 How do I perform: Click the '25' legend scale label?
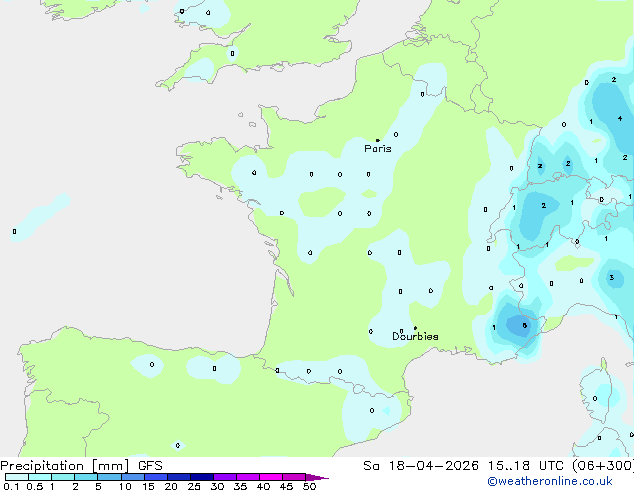(x=194, y=486)
